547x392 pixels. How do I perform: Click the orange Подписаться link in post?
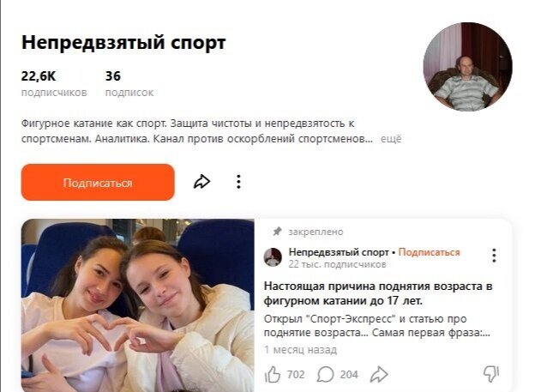[429, 252]
